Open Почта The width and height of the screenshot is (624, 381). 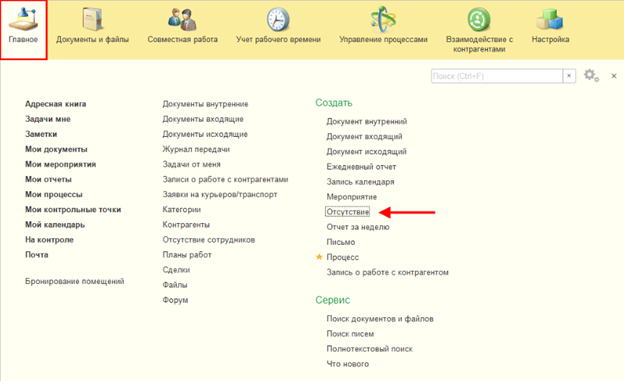(x=37, y=255)
